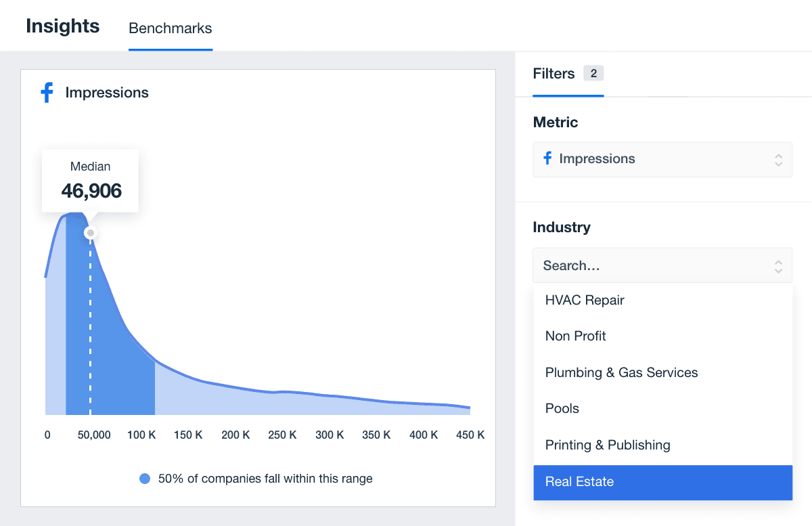Click the dark blue 50% range area

pyautogui.click(x=118, y=352)
